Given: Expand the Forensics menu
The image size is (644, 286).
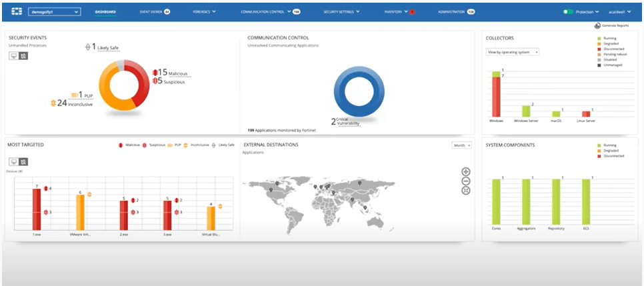Looking at the screenshot, I should [x=204, y=12].
